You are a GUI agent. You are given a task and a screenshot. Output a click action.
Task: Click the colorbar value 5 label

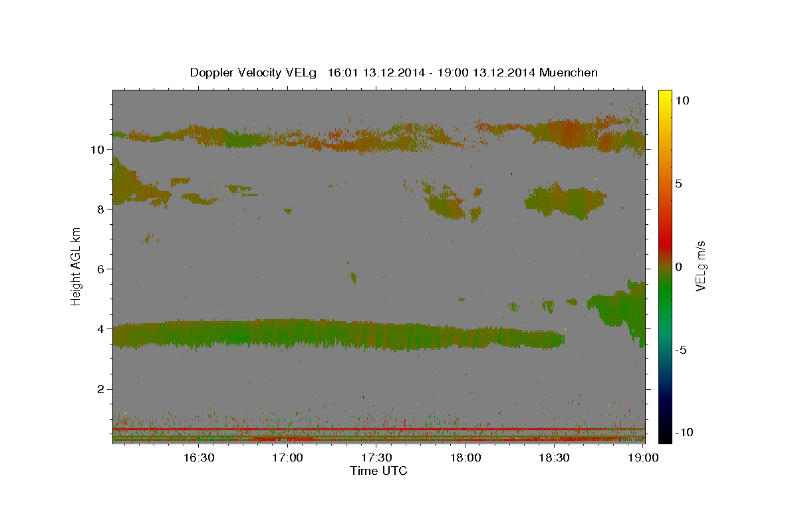[x=679, y=183]
